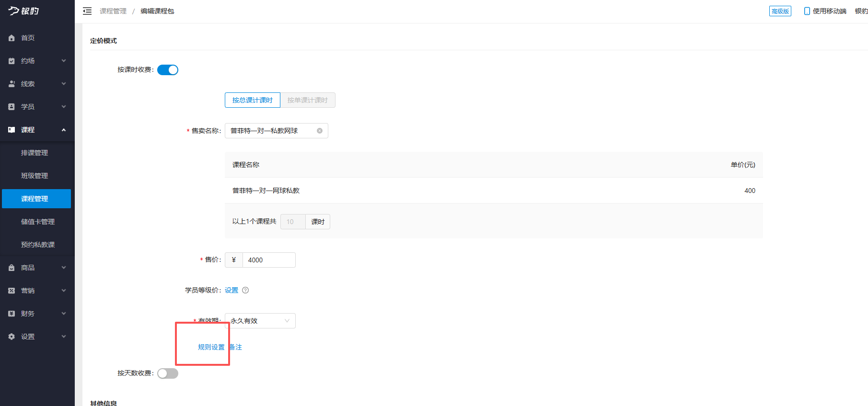The width and height of the screenshot is (868, 406).
Task: Click the 设置 link for 学员等级价
Action: pos(231,290)
